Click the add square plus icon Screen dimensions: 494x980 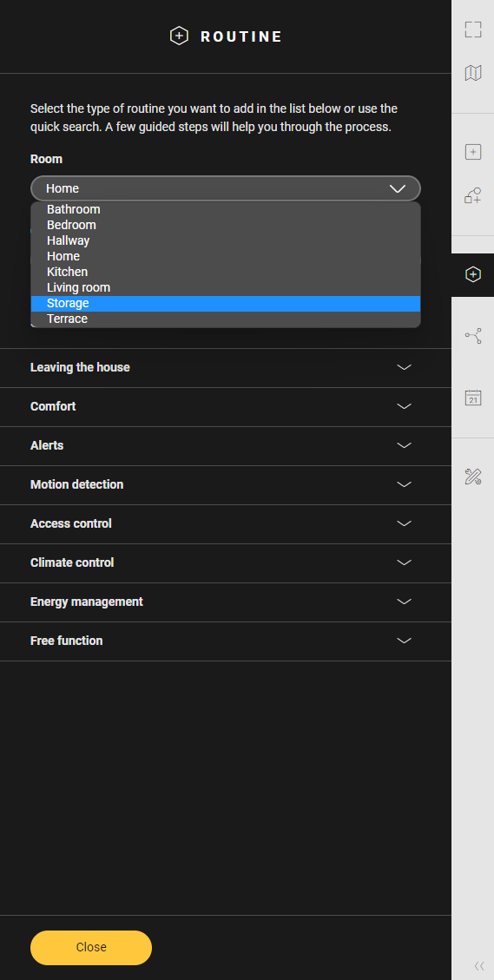tap(473, 152)
